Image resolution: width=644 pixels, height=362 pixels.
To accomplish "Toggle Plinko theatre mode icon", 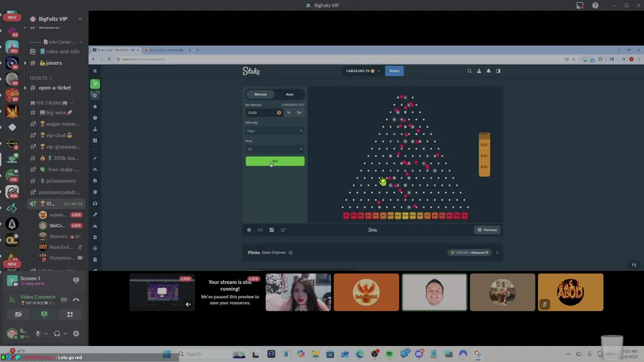I will [260, 230].
